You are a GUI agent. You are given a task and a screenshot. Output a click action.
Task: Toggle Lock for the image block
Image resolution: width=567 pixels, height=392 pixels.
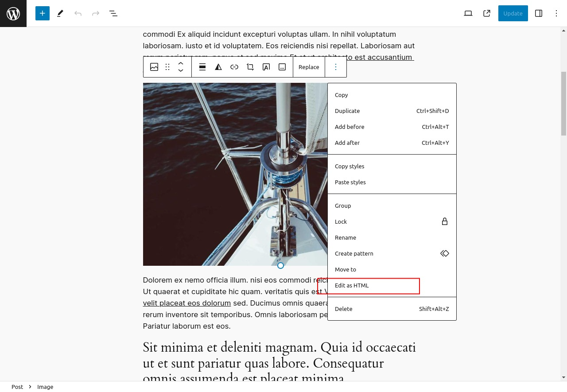tap(392, 221)
